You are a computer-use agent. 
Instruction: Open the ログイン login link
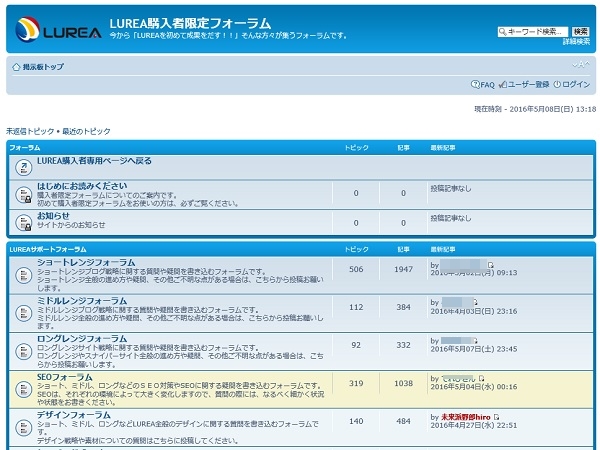coord(576,84)
